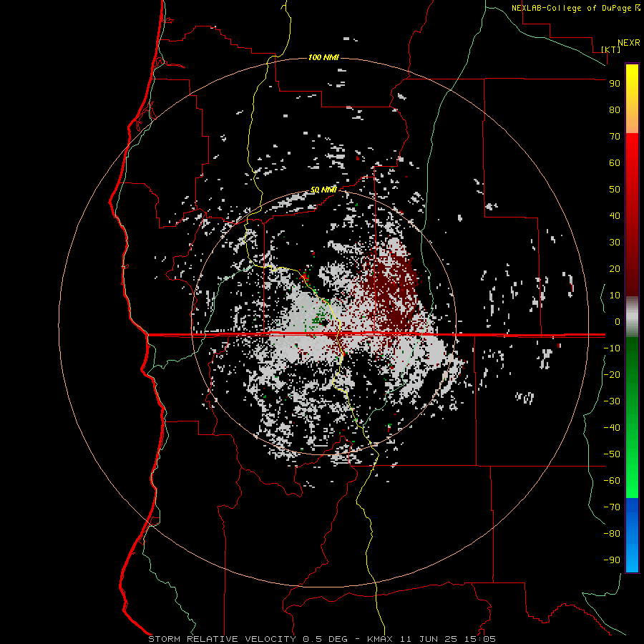This screenshot has height=644, width=644.
Task: Click the NEXR label above the color scale
Action: pyautogui.click(x=629, y=43)
